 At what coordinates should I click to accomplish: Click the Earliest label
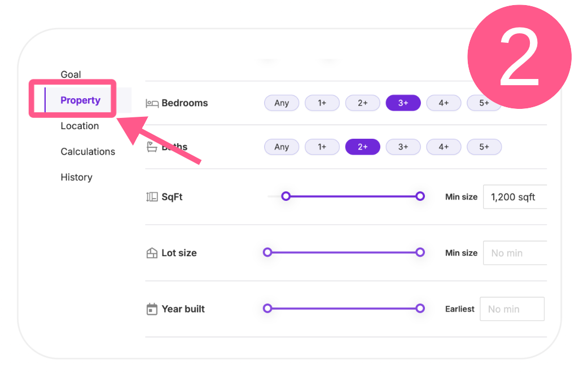(x=460, y=309)
